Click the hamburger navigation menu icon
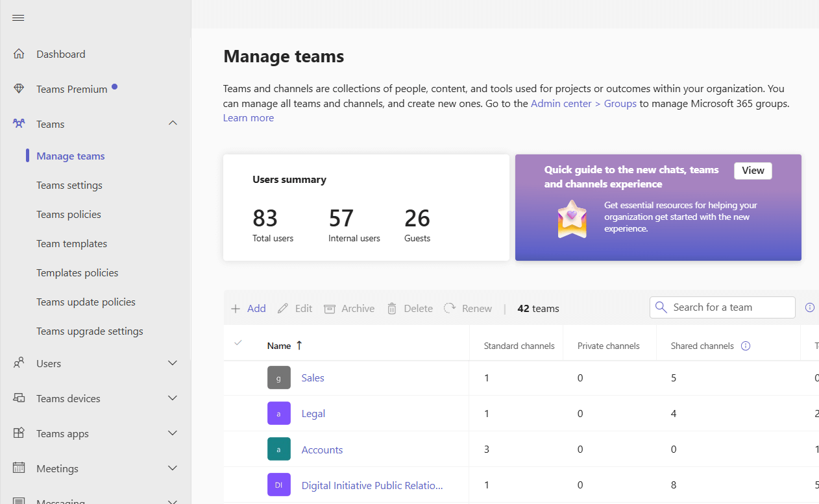The width and height of the screenshot is (819, 504). pyautogui.click(x=18, y=18)
